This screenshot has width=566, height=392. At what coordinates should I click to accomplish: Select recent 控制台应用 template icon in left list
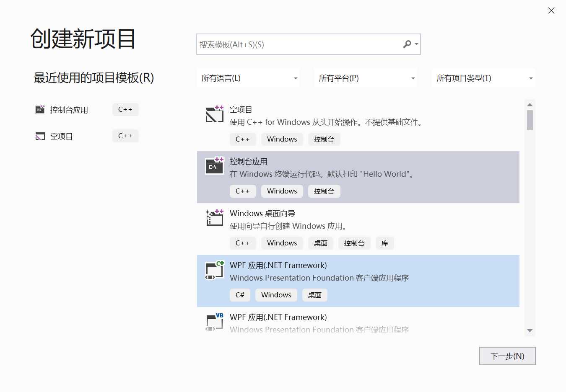pos(40,110)
